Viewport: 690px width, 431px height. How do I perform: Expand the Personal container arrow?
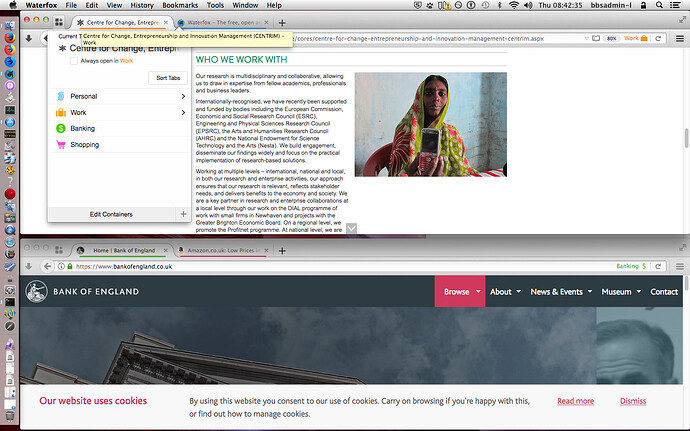(183, 96)
